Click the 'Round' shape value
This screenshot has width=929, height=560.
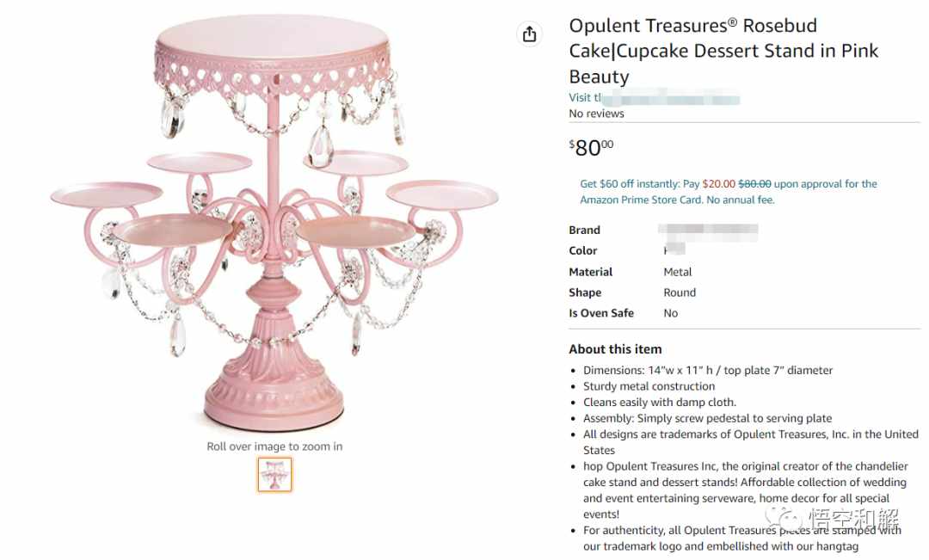tap(680, 292)
